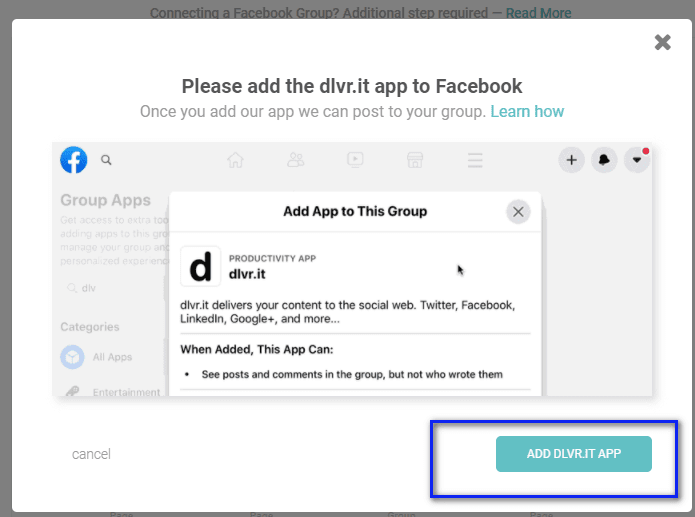The height and width of the screenshot is (517, 695).
Task: Open the Read More link
Action: 538,13
